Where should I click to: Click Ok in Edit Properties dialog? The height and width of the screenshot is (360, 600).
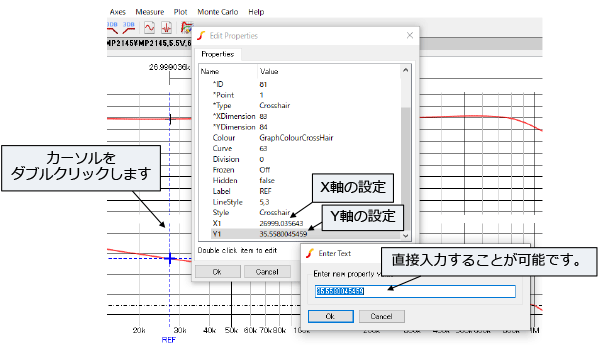coord(217,272)
